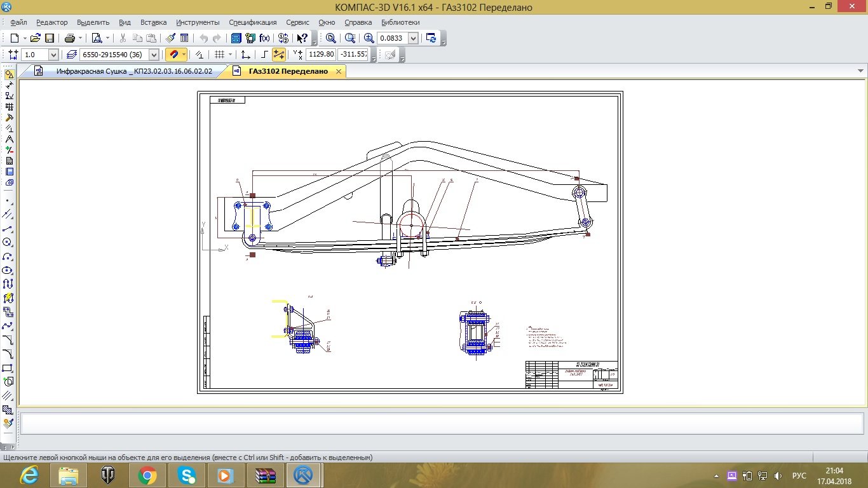
Task: Open Google Chrome from taskbar
Action: (x=147, y=475)
